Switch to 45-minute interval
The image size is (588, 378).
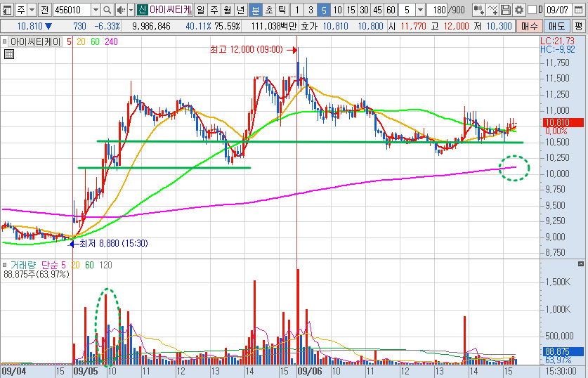(x=378, y=10)
